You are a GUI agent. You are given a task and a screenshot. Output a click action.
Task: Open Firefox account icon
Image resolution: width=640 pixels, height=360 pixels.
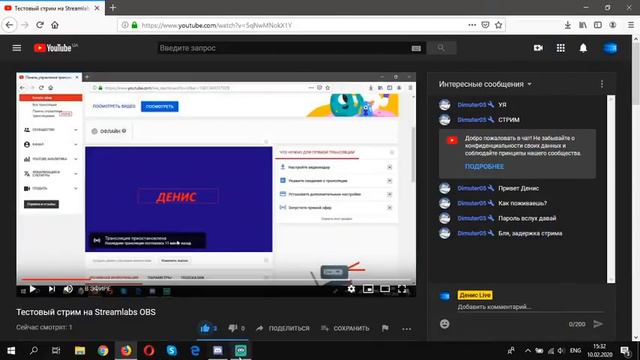tap(613, 25)
